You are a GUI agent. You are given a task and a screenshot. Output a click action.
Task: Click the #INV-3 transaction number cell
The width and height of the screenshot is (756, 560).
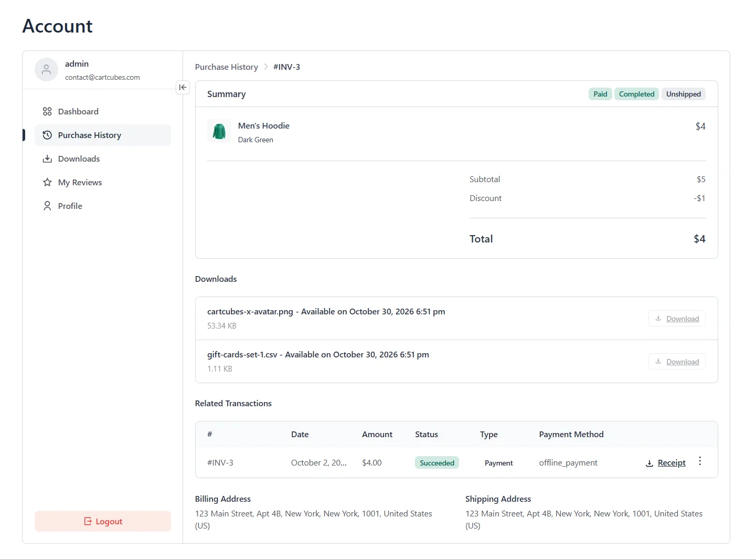(220, 463)
